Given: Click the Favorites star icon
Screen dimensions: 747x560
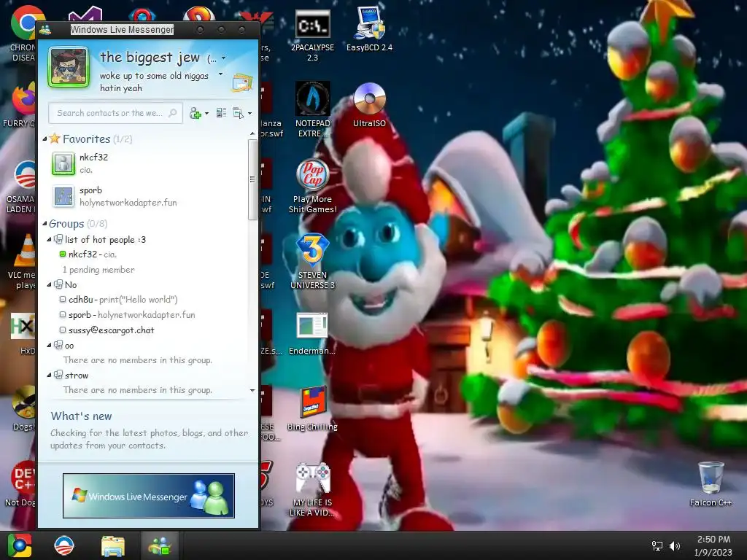Looking at the screenshot, I should [55, 139].
